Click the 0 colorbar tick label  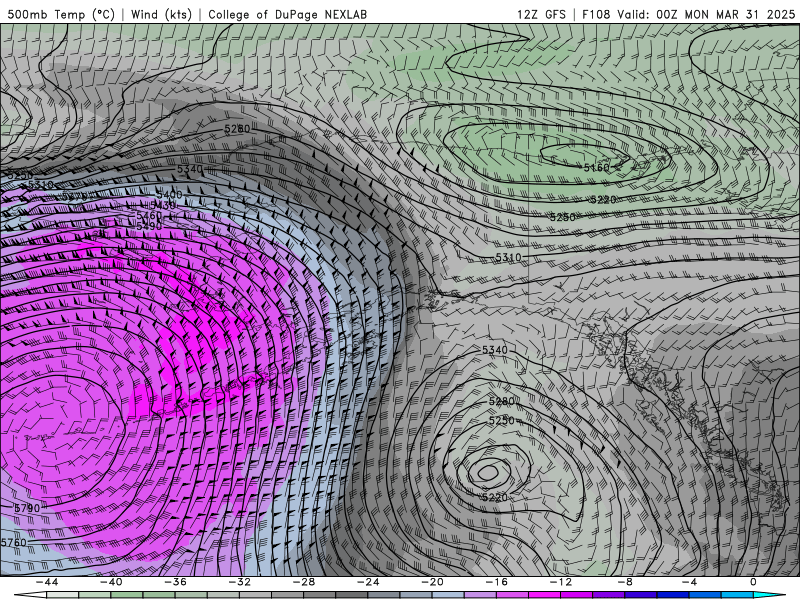point(754,582)
